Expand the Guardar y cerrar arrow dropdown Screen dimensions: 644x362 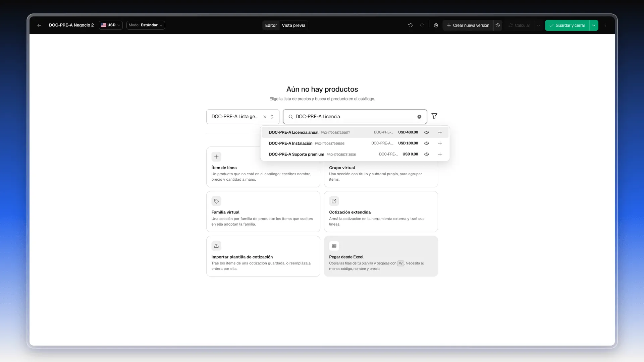pyautogui.click(x=594, y=25)
